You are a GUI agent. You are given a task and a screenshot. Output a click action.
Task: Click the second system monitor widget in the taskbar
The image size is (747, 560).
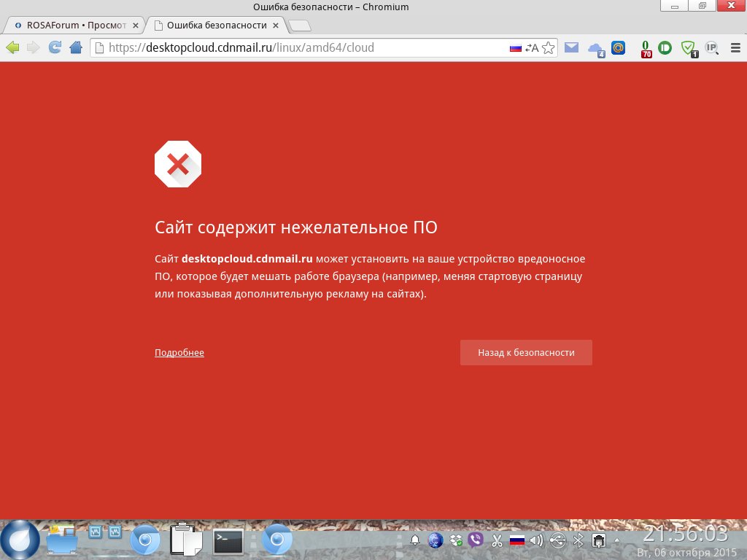[115, 532]
